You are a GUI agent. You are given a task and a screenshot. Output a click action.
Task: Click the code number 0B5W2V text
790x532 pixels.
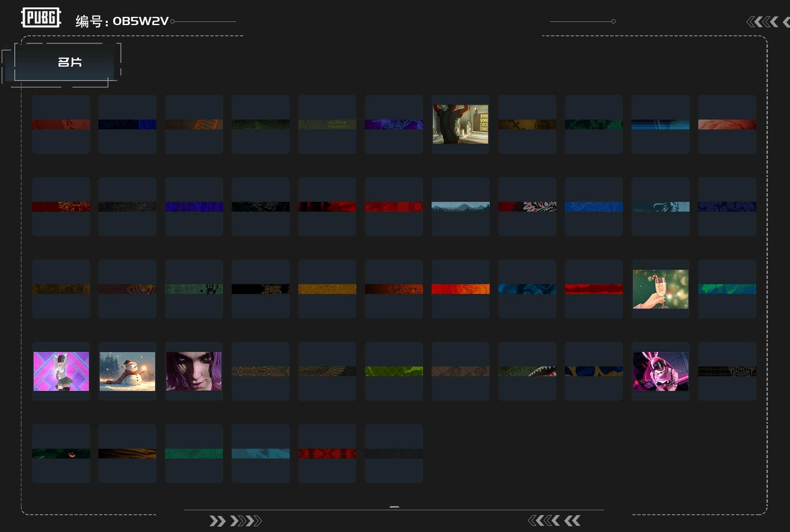[141, 21]
